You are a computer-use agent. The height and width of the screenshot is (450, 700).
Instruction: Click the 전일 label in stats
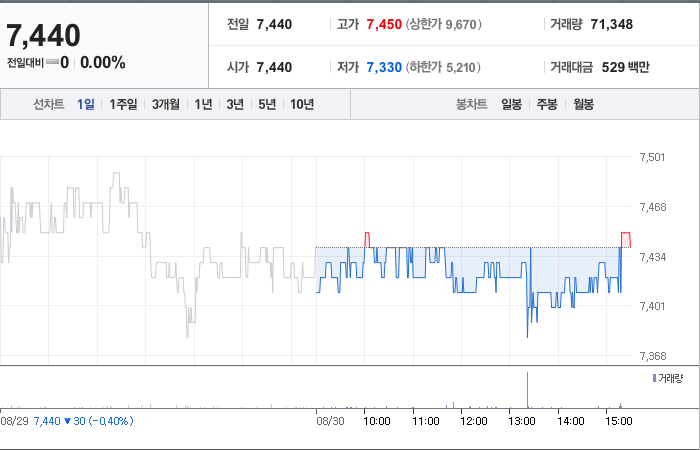tap(238, 24)
